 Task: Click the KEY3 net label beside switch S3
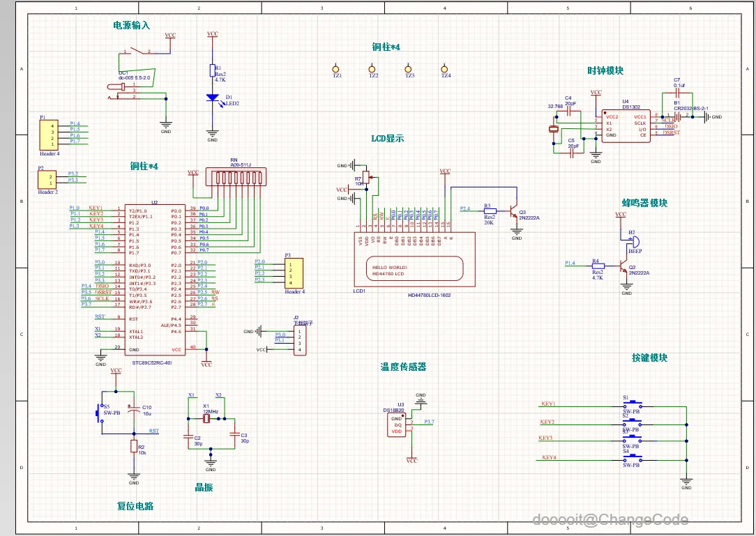545,438
